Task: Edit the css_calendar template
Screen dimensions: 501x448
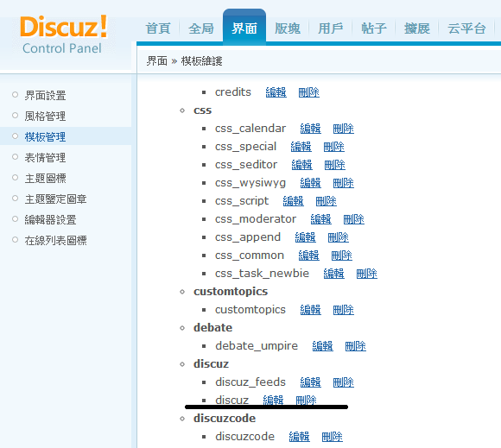Action: (x=311, y=129)
